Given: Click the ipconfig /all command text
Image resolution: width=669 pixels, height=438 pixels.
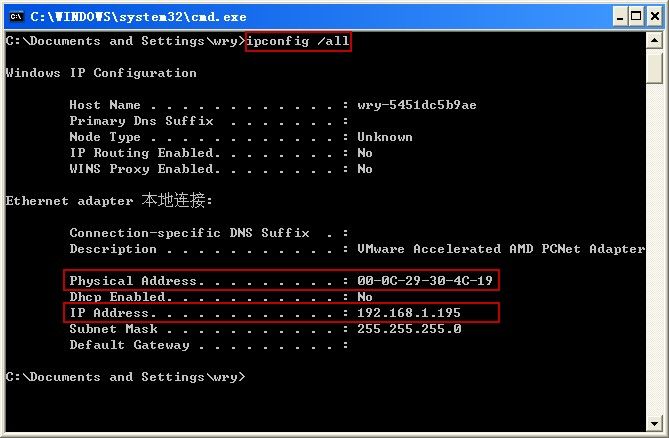Looking at the screenshot, I should [x=298, y=41].
